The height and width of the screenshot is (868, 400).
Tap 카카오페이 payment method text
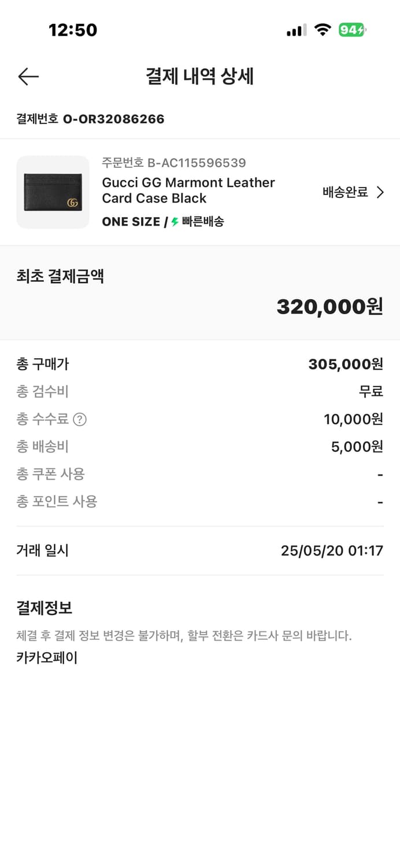point(46,657)
